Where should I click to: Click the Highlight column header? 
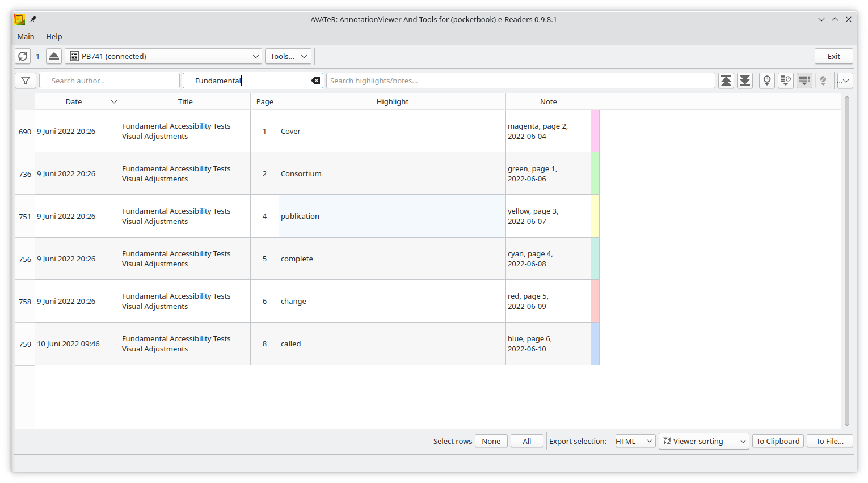coord(393,101)
